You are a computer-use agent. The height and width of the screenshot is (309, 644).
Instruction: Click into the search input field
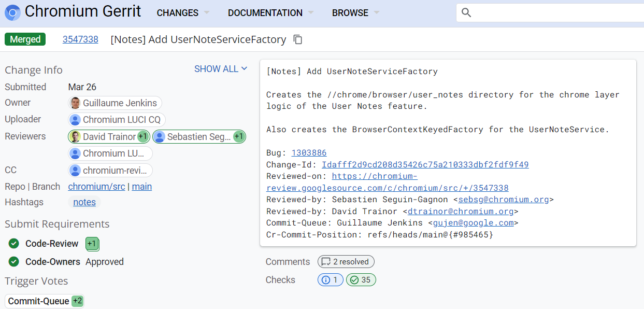pos(554,12)
